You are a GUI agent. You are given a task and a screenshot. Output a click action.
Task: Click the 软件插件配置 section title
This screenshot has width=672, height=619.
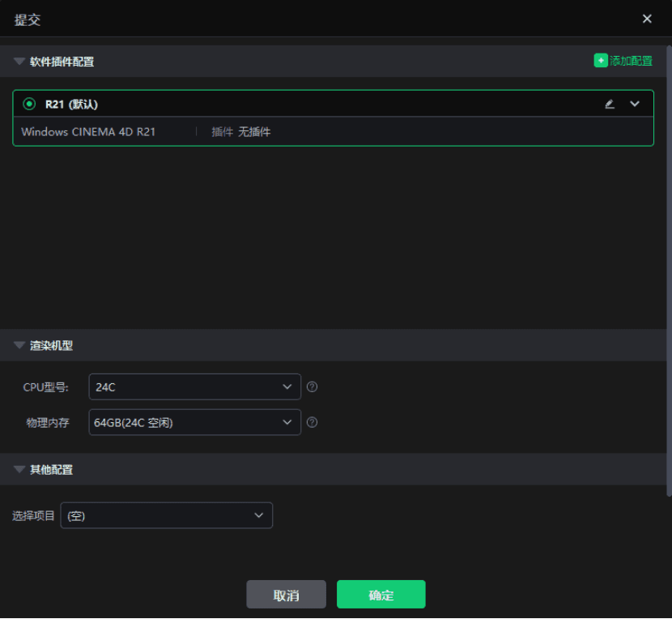[x=62, y=62]
